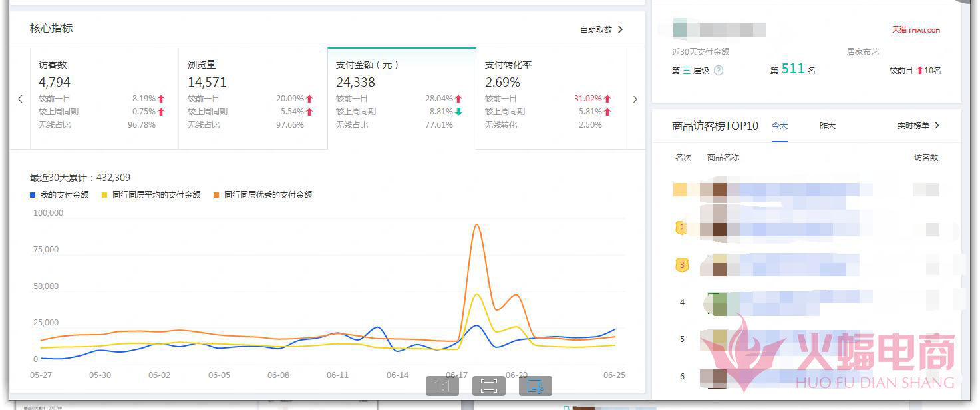Switch to 昨天 tab in visitor ranking
The height and width of the screenshot is (410, 980).
(827, 126)
